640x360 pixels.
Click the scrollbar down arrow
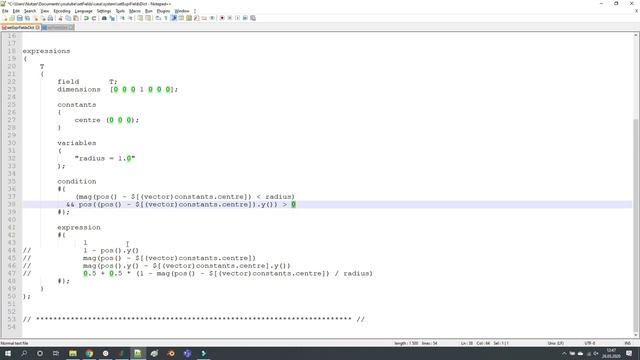(636, 335)
